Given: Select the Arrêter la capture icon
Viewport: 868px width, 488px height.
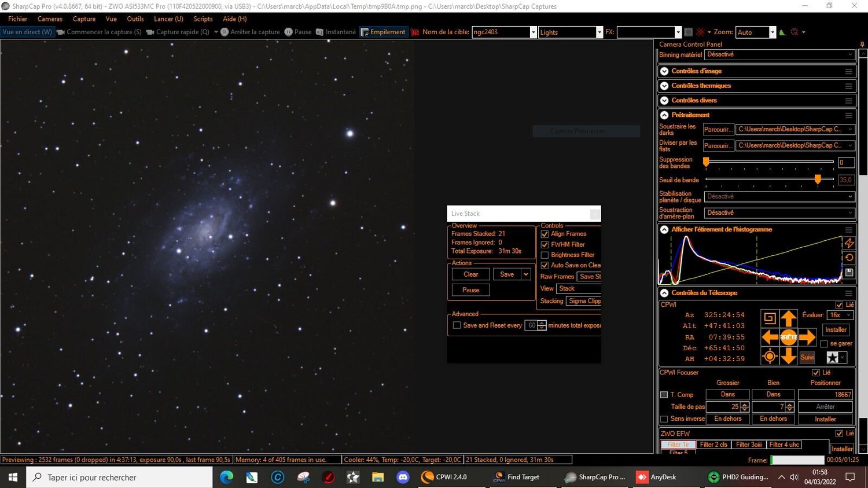Looking at the screenshot, I should point(225,32).
